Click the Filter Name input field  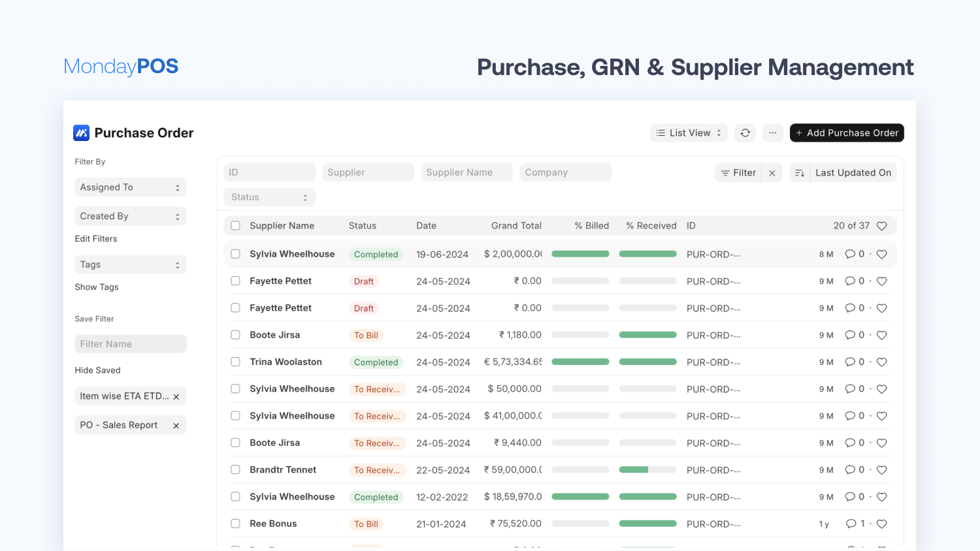(131, 344)
